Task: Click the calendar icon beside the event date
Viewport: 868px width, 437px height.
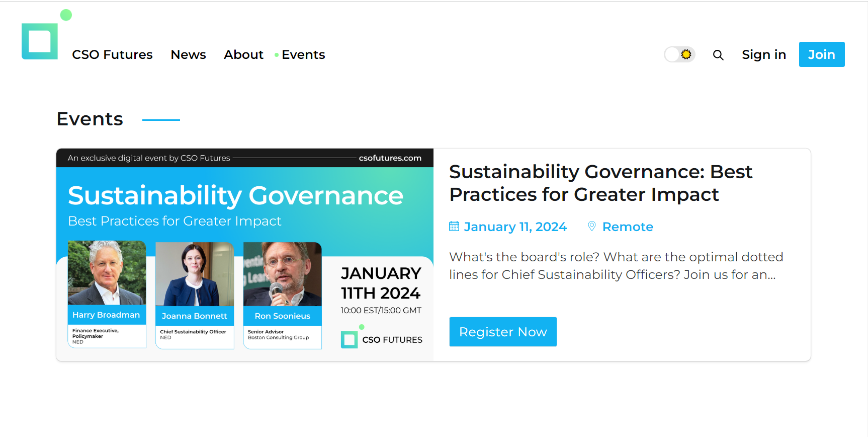Action: click(454, 227)
